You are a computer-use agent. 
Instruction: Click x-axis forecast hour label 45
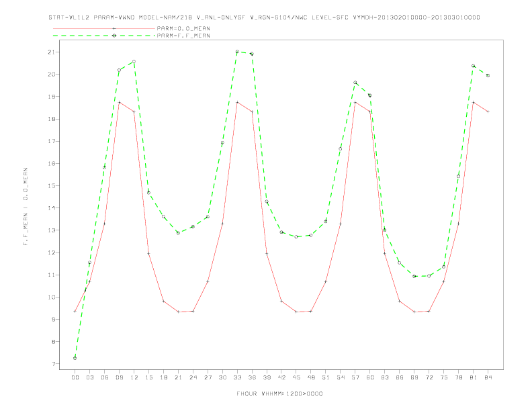pos(296,377)
